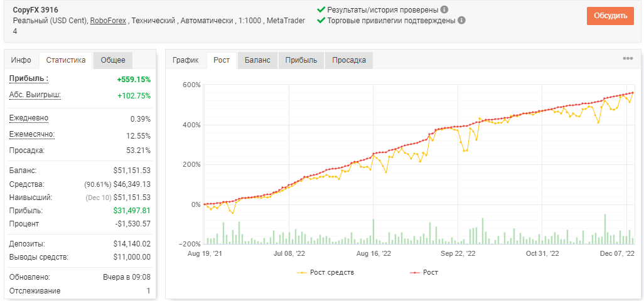This screenshot has width=644, height=301.
Task: Click the (90.61%) equity percentage
Action: 98,184
